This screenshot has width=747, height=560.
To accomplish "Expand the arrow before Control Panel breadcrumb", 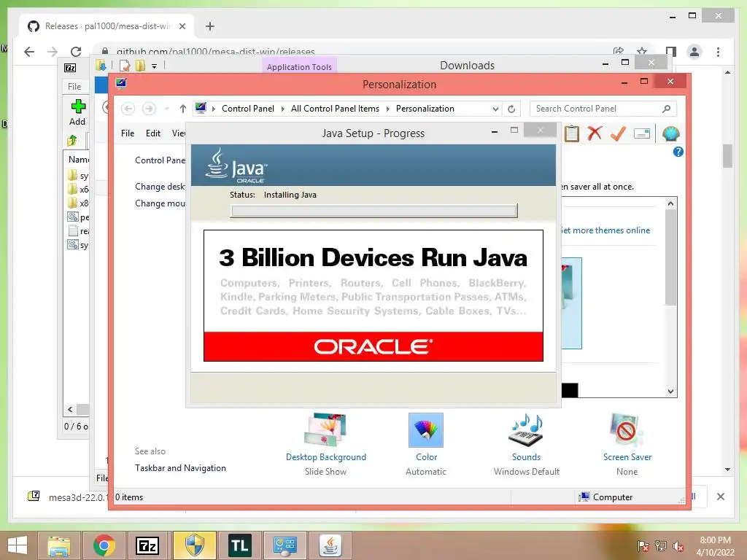I will coord(214,109).
